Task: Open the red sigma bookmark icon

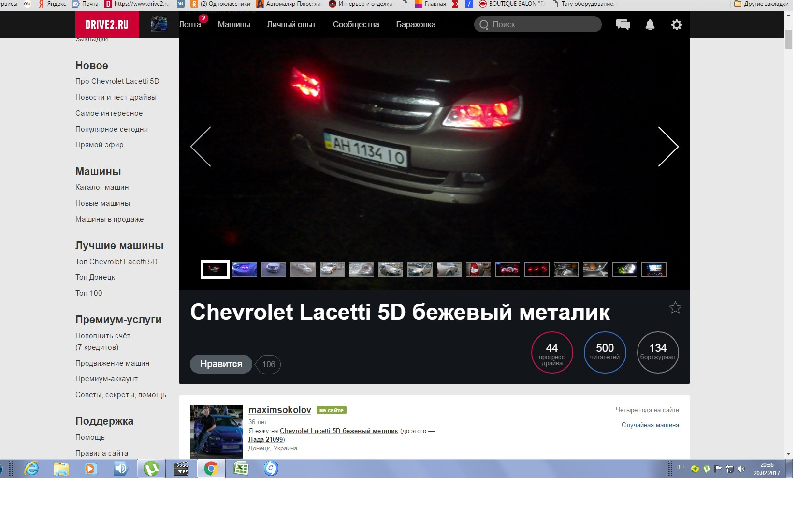Action: [x=455, y=4]
